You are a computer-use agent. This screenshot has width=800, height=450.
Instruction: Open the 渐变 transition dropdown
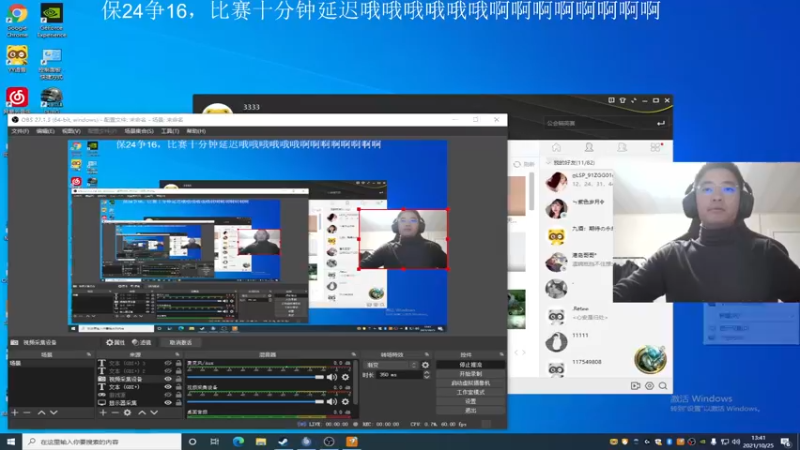pos(391,365)
